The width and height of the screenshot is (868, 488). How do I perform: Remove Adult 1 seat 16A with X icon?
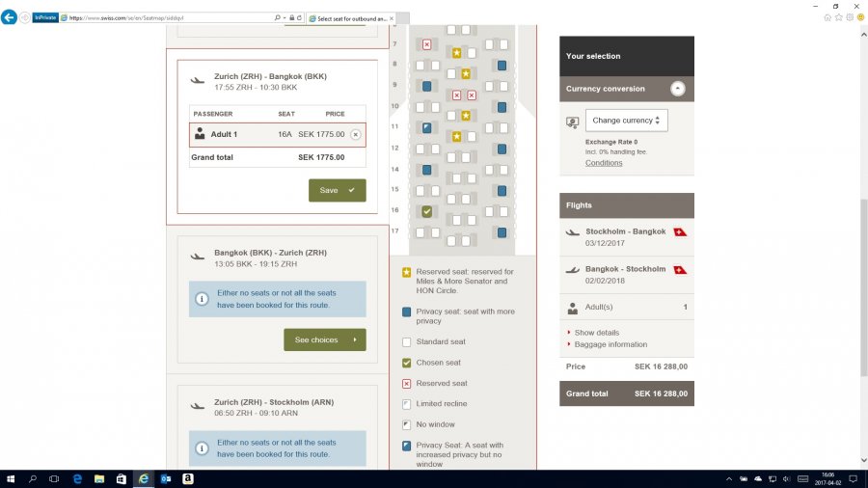pos(355,134)
